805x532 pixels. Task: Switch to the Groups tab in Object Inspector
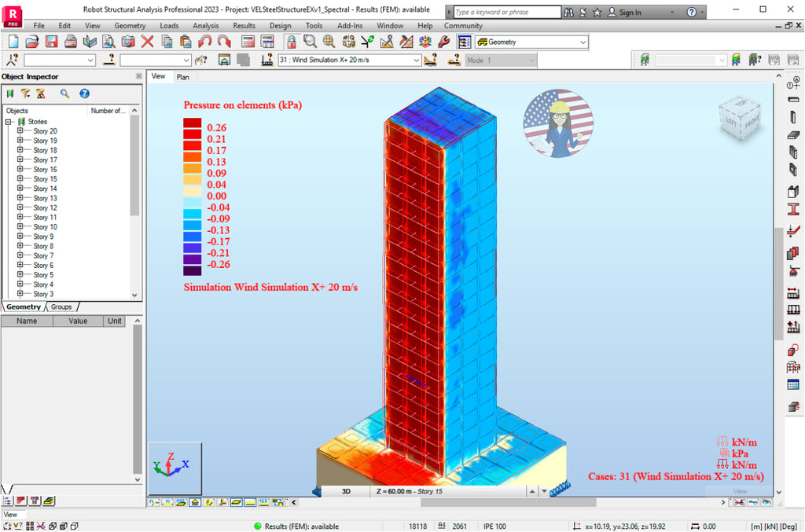click(61, 306)
